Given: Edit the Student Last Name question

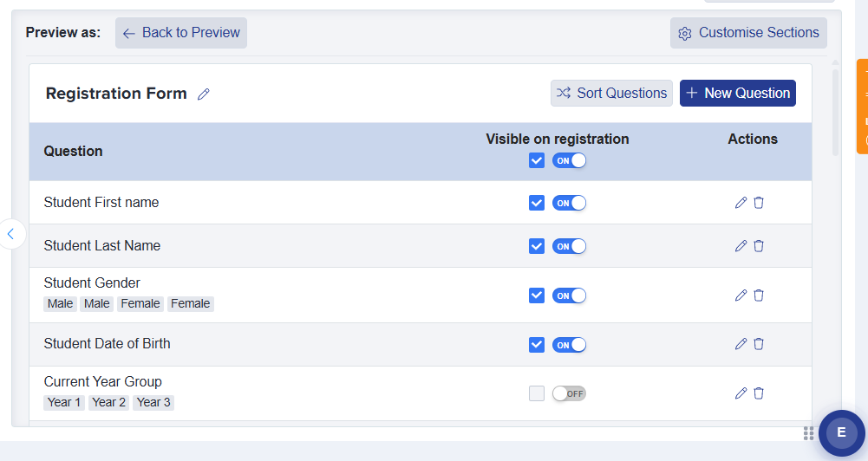Looking at the screenshot, I should [x=741, y=246].
